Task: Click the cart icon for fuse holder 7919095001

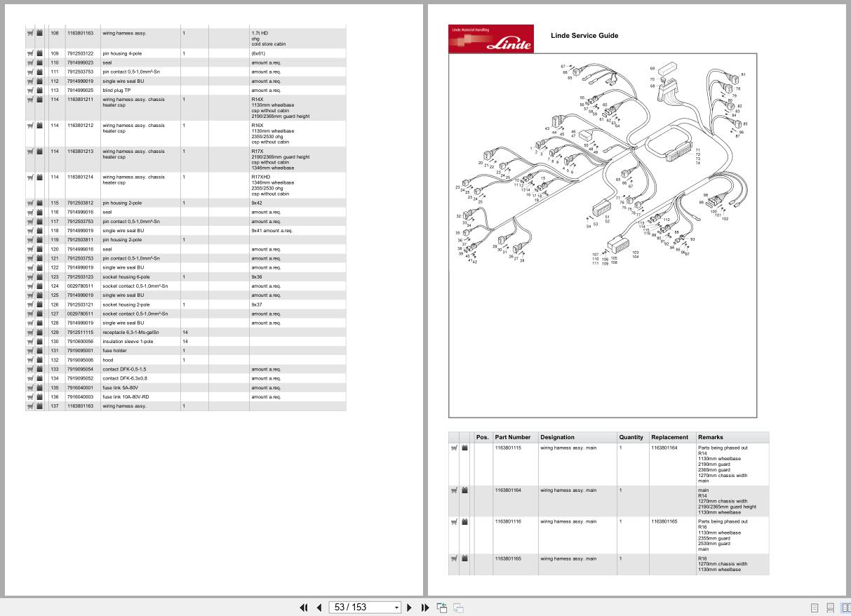Action: tap(29, 350)
